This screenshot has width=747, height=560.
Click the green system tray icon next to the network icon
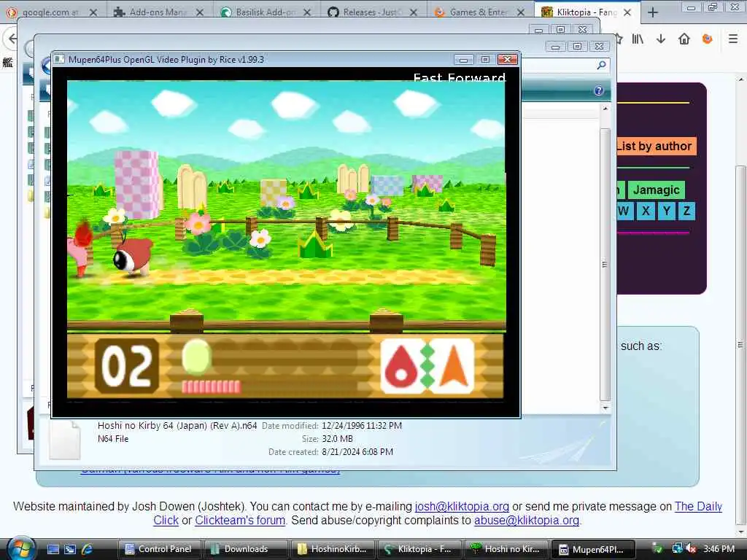(x=657, y=549)
